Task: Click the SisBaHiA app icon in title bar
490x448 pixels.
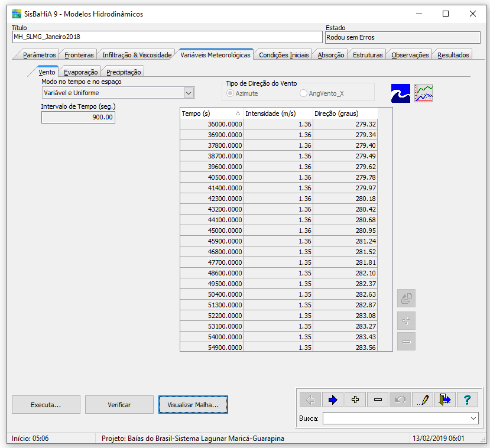Action: [16, 14]
